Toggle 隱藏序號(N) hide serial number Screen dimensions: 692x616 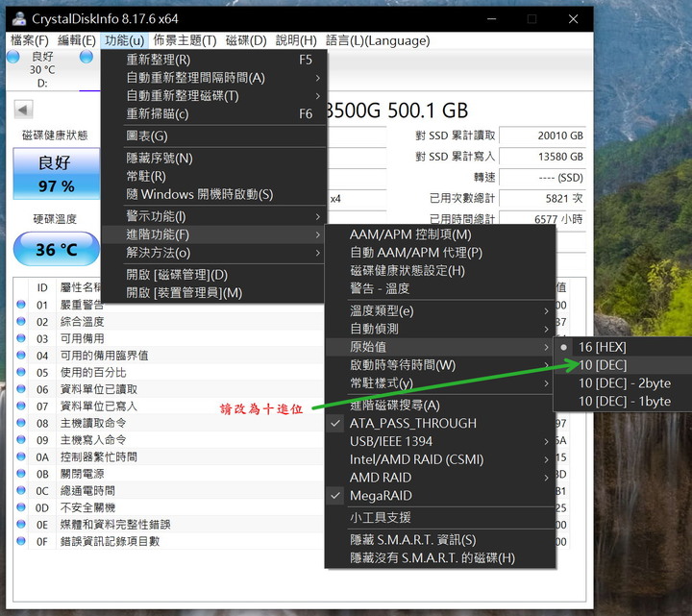click(214, 159)
